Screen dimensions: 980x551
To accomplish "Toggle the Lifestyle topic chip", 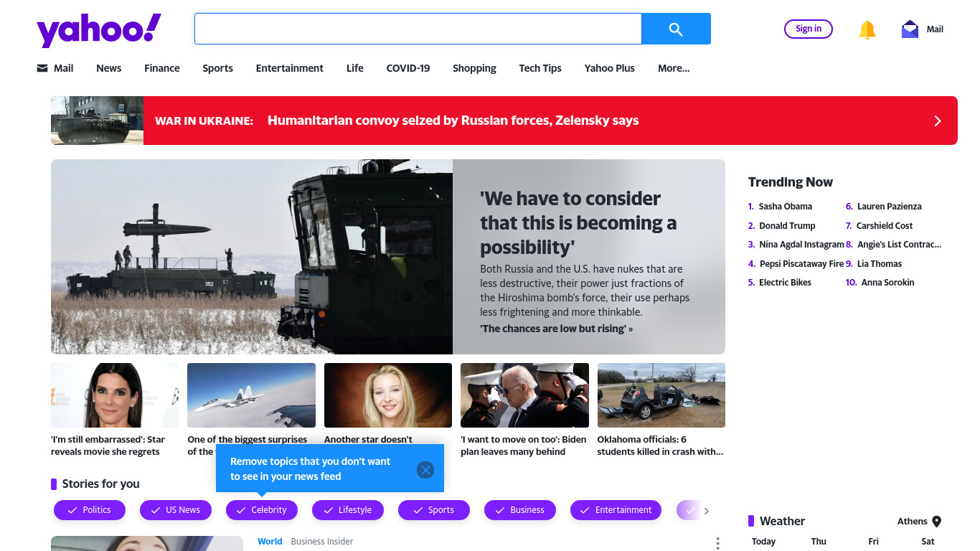I will [x=348, y=510].
